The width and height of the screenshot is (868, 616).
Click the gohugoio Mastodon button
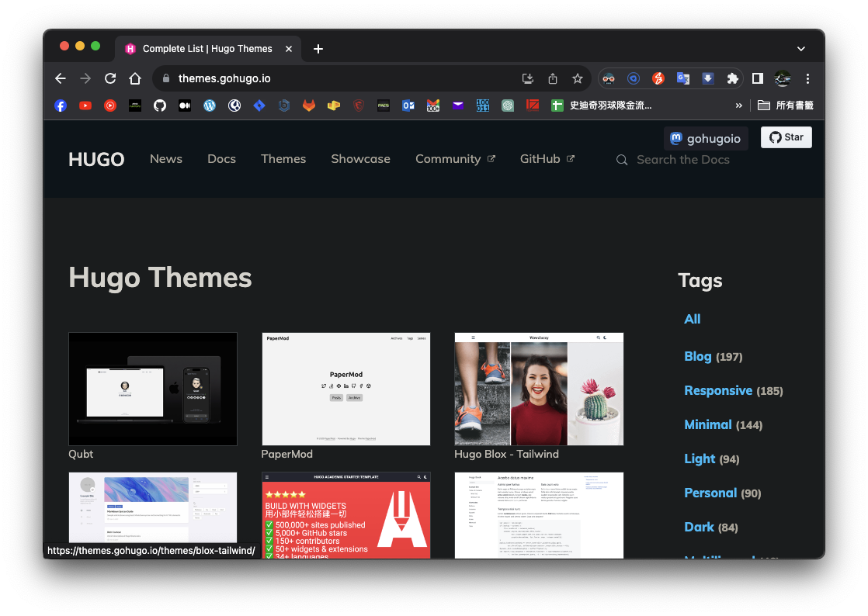pyautogui.click(x=706, y=138)
